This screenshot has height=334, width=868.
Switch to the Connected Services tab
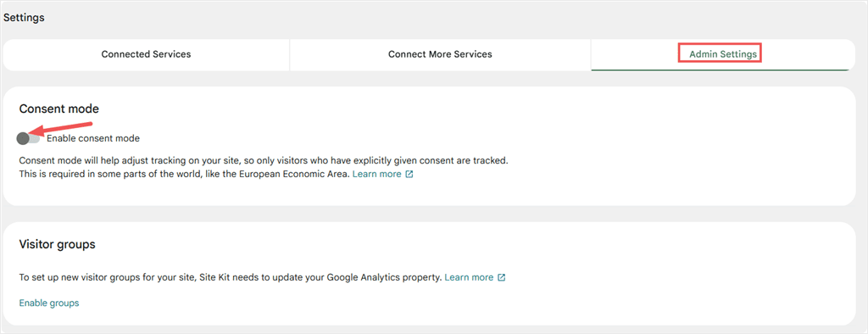point(146,54)
